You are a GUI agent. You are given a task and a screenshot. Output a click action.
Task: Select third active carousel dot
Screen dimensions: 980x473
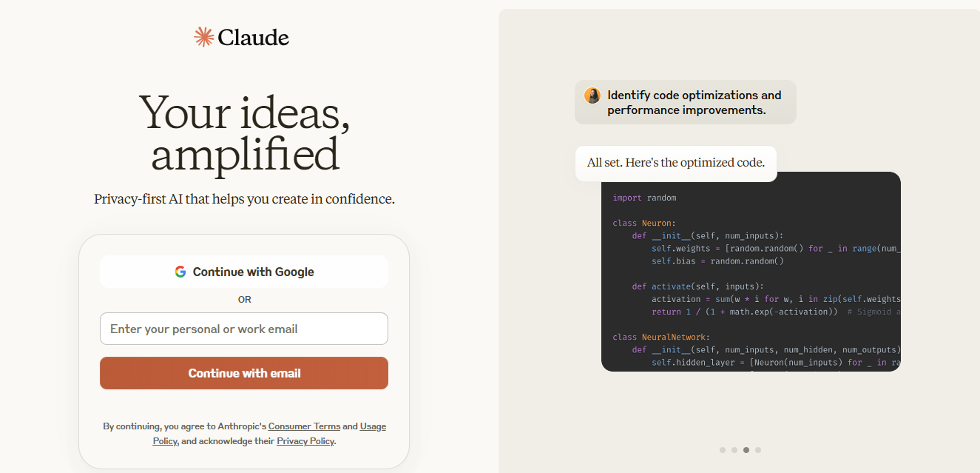point(746,450)
